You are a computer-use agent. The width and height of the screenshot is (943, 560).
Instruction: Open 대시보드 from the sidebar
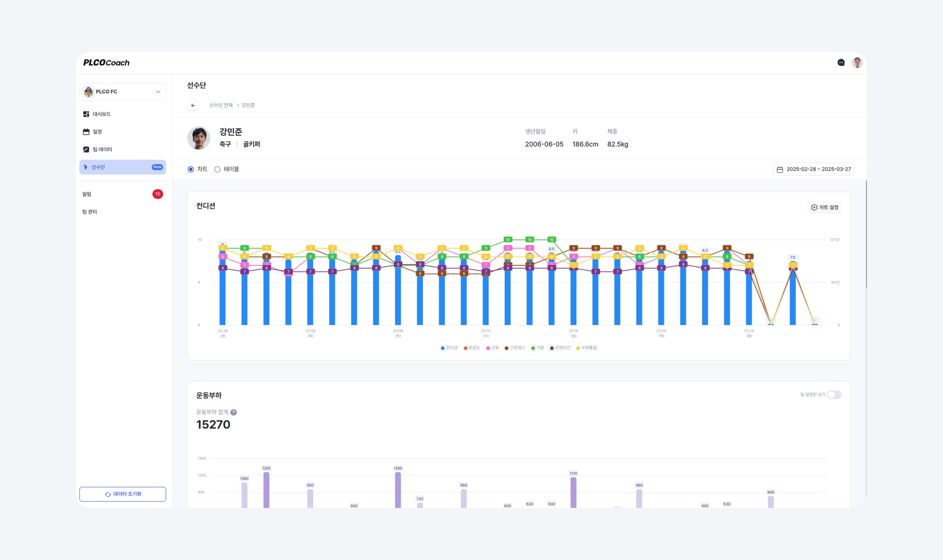[101, 114]
